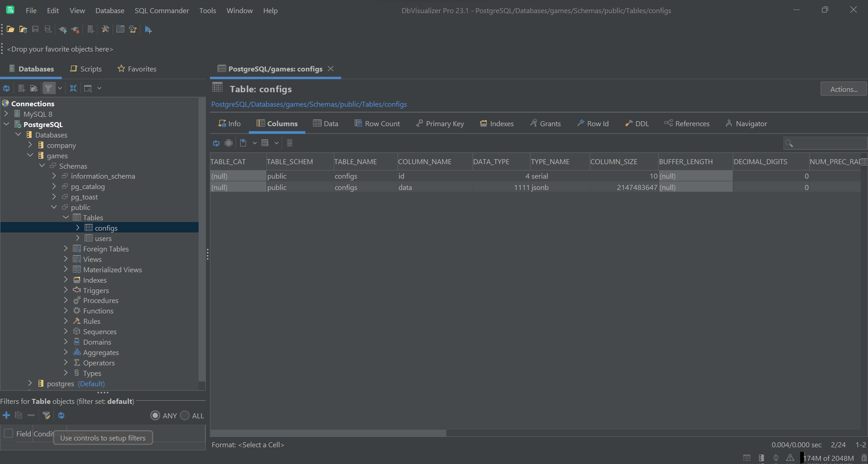Open the Database menu
Image resolution: width=868 pixels, height=464 pixels.
110,10
